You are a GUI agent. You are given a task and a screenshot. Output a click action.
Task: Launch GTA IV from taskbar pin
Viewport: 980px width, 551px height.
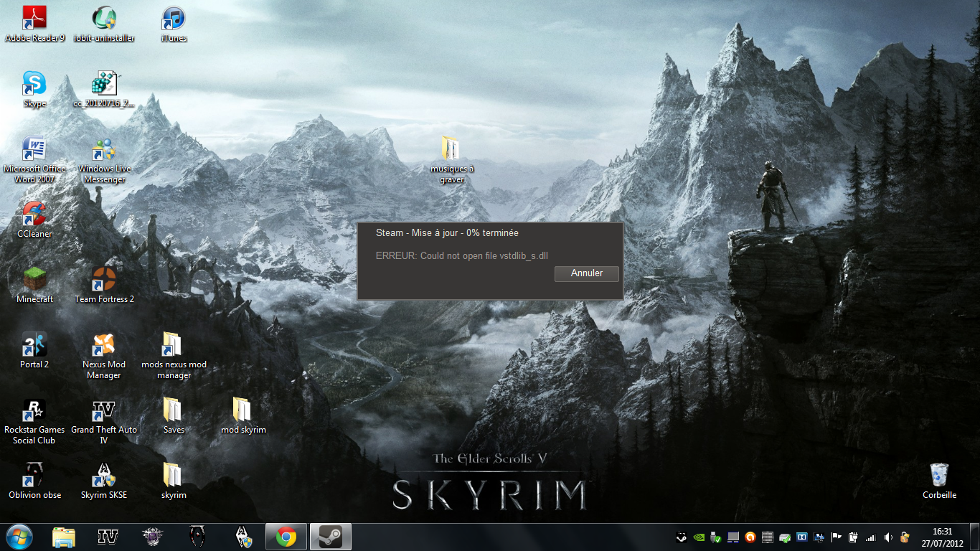pyautogui.click(x=108, y=537)
